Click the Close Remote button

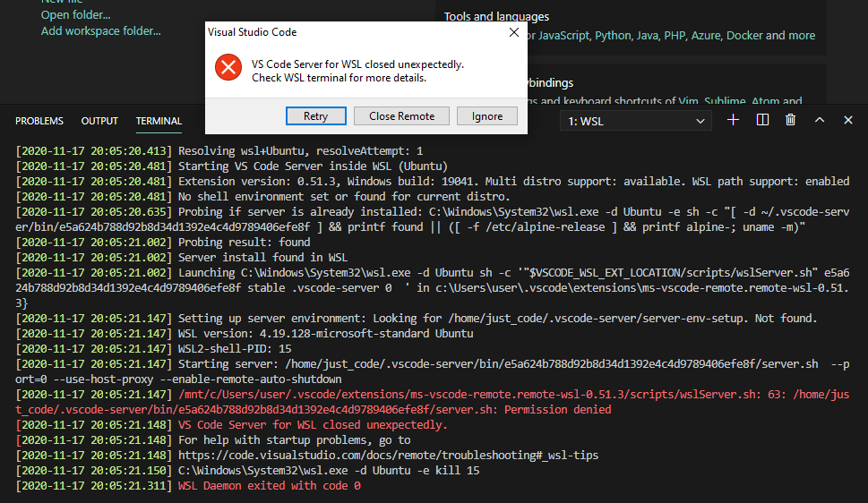pos(401,116)
